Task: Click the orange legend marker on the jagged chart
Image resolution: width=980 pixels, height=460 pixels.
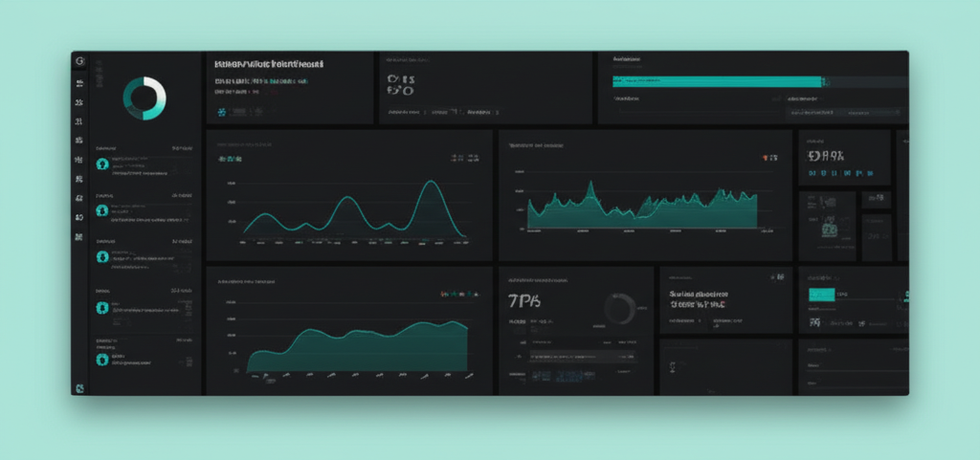Action: [764, 156]
